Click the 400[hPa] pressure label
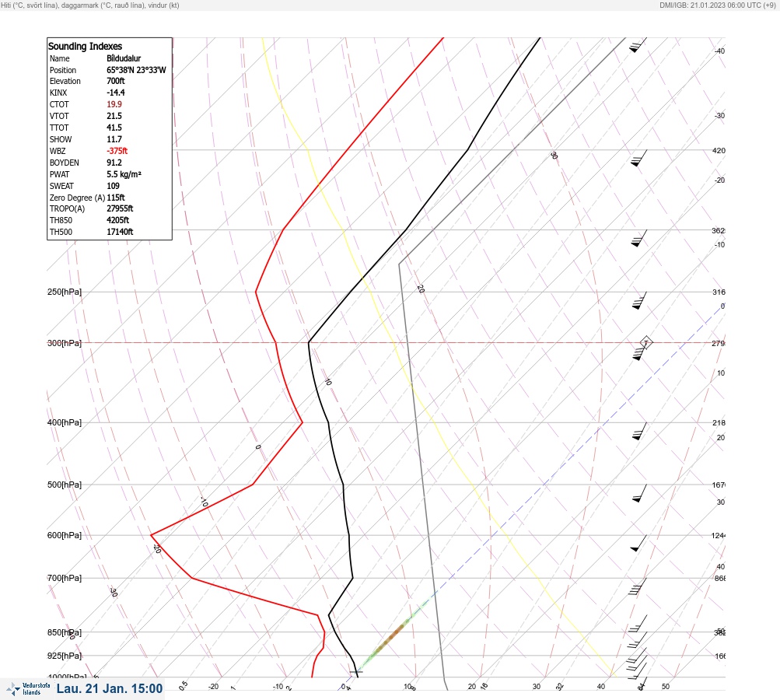Screen dimensions: 780x700 (65, 422)
